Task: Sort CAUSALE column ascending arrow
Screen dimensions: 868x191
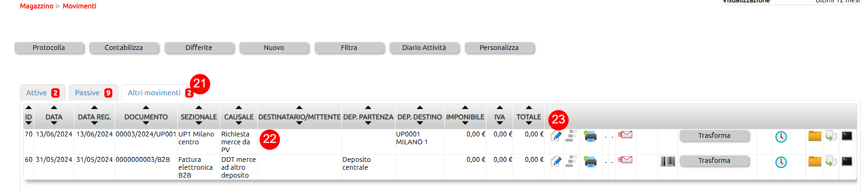Action: click(239, 107)
